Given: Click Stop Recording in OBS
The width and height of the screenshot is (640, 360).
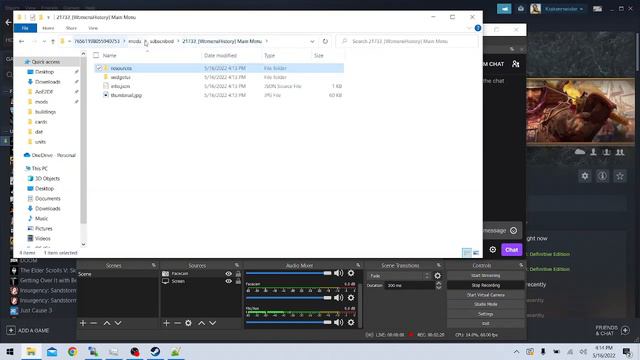Looking at the screenshot, I should (x=485, y=285).
